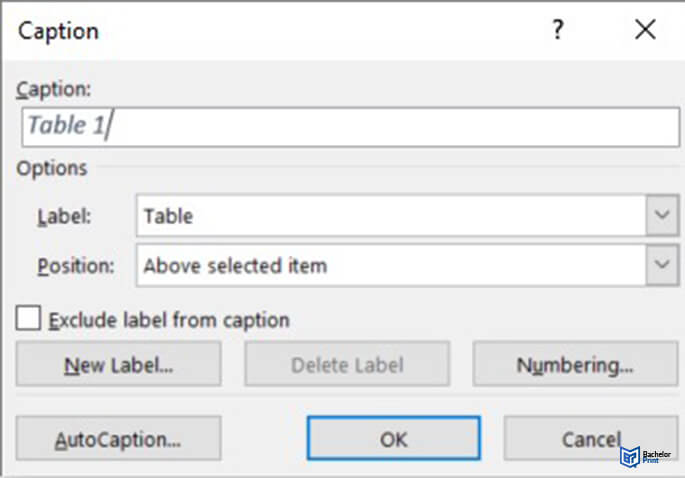Click inside the Caption text field
This screenshot has width=685, height=478.
(x=351, y=127)
